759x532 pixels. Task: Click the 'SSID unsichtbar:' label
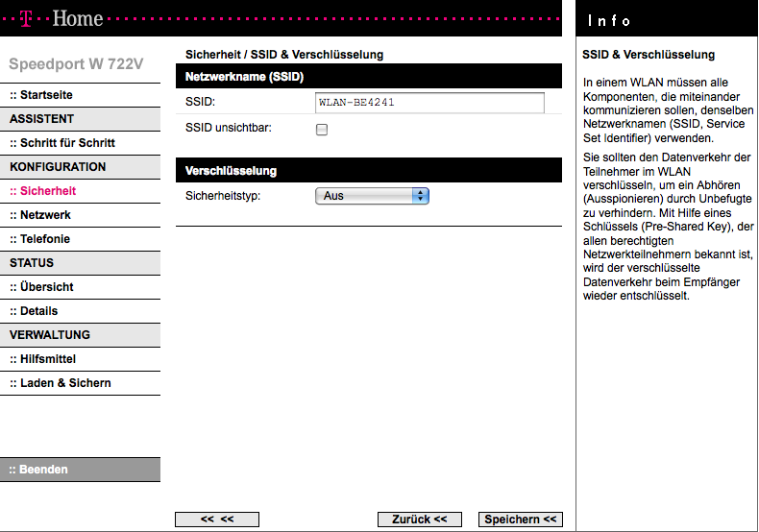pyautogui.click(x=229, y=128)
